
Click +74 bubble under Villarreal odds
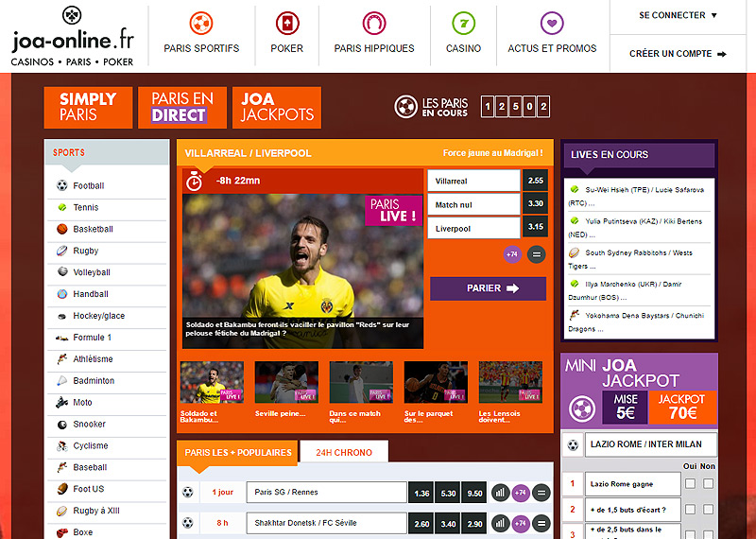512,253
